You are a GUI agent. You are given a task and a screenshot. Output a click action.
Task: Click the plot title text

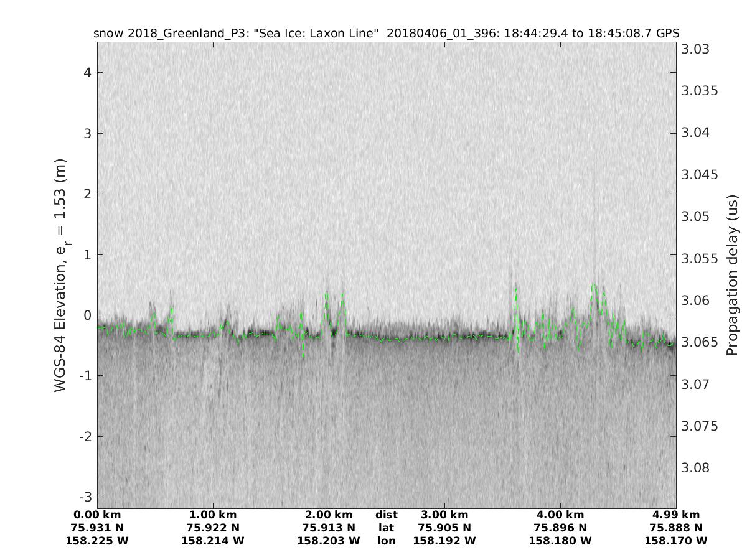(386, 33)
